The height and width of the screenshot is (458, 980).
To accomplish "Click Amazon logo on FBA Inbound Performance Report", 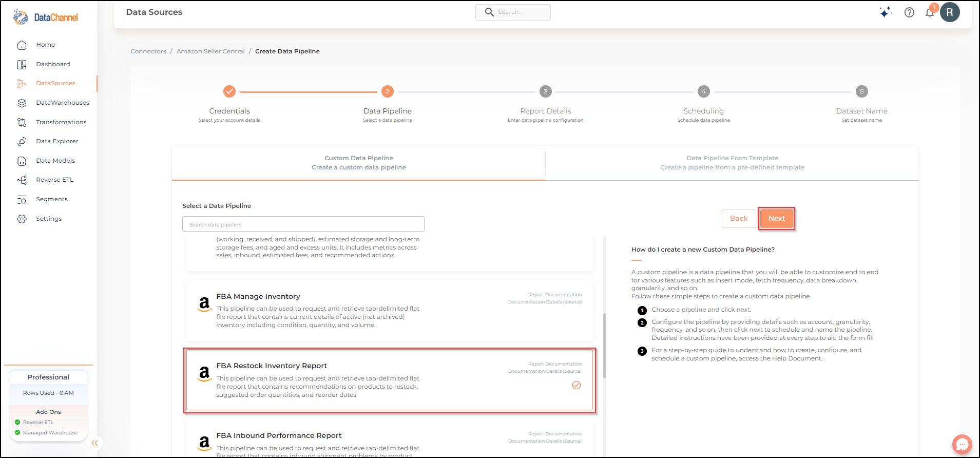I will pyautogui.click(x=204, y=443).
